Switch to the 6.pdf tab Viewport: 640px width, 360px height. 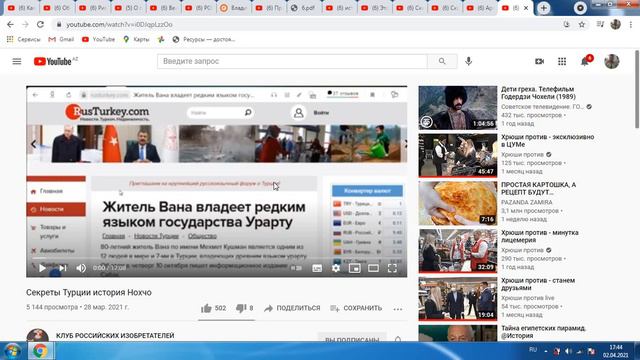point(303,8)
